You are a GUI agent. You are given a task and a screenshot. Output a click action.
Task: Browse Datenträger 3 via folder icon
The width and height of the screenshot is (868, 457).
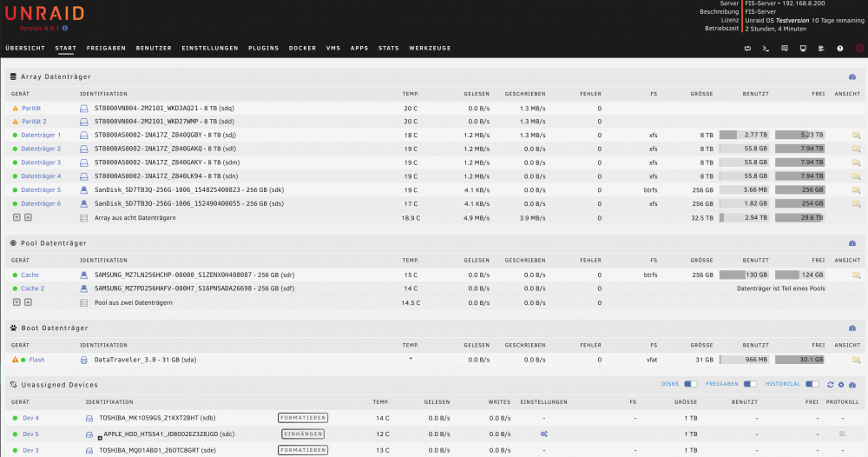[857, 162]
